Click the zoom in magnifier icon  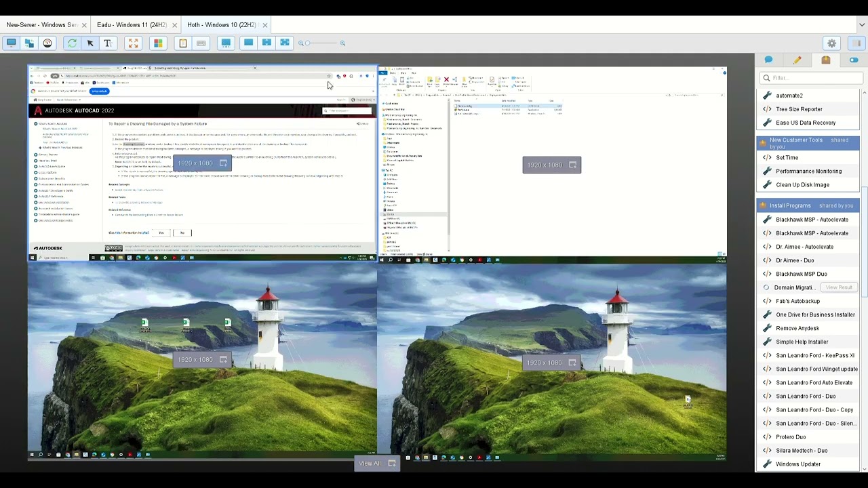click(x=342, y=43)
